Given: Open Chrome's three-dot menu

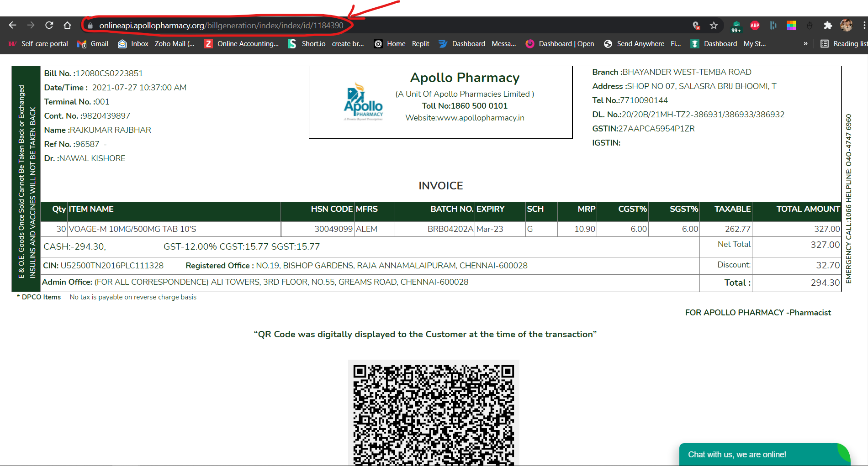Looking at the screenshot, I should click(x=863, y=26).
